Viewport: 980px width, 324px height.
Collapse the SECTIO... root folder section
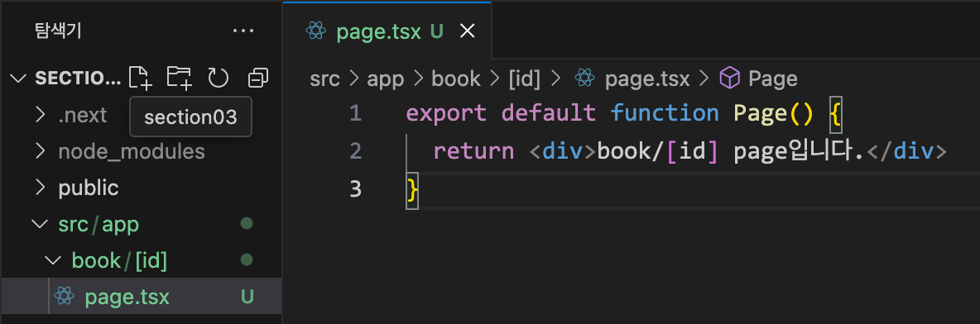pyautogui.click(x=19, y=78)
